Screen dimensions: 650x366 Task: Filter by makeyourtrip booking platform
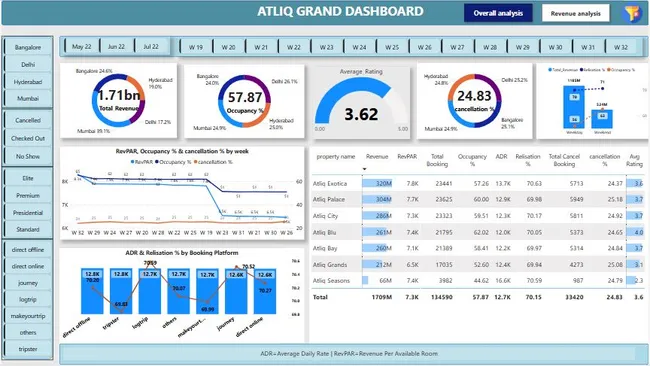[28, 316]
